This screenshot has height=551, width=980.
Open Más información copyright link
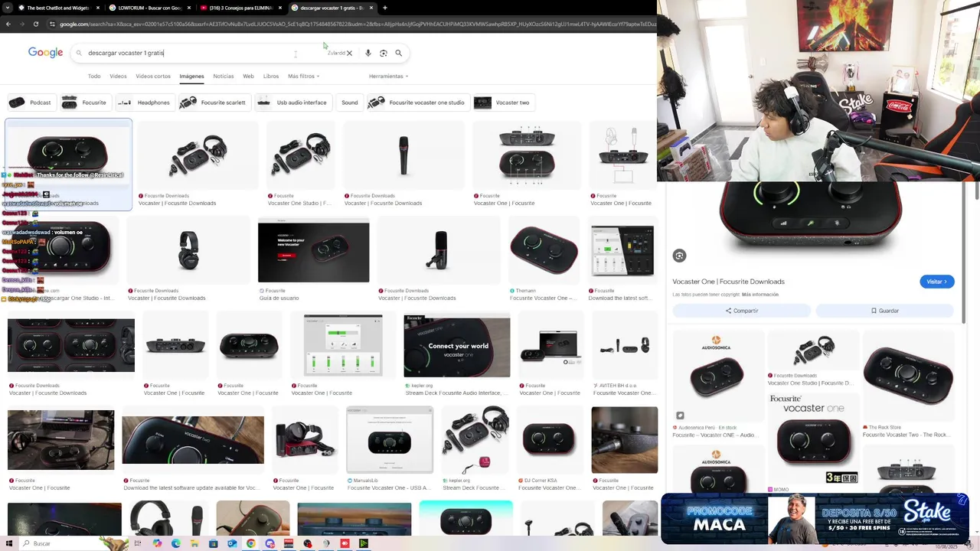tap(759, 295)
